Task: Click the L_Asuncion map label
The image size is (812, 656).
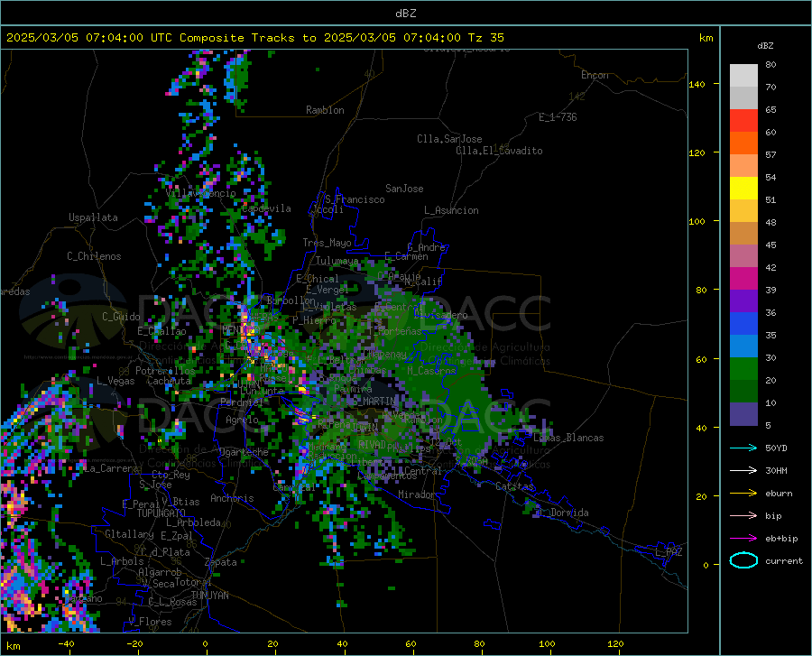Action: (x=451, y=210)
